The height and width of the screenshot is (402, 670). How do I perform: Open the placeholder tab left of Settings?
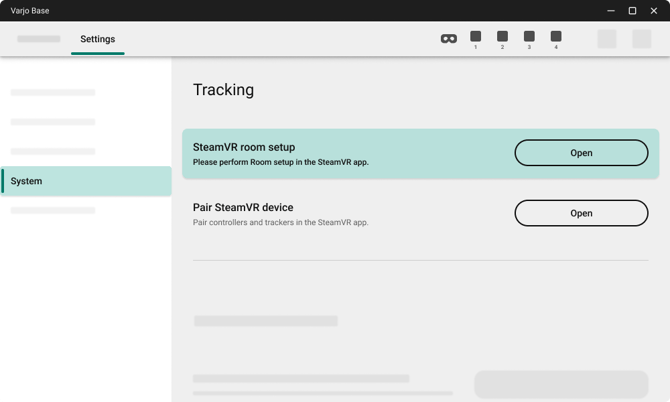(39, 39)
